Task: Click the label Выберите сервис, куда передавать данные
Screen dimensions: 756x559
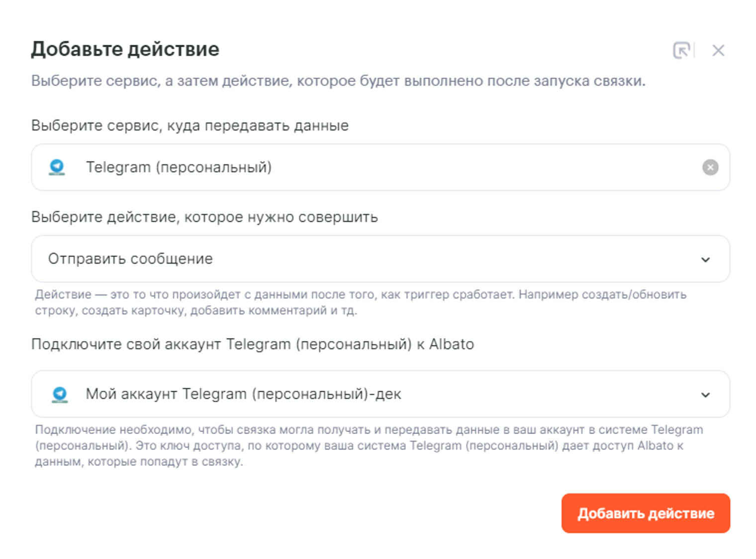Action: tap(189, 125)
